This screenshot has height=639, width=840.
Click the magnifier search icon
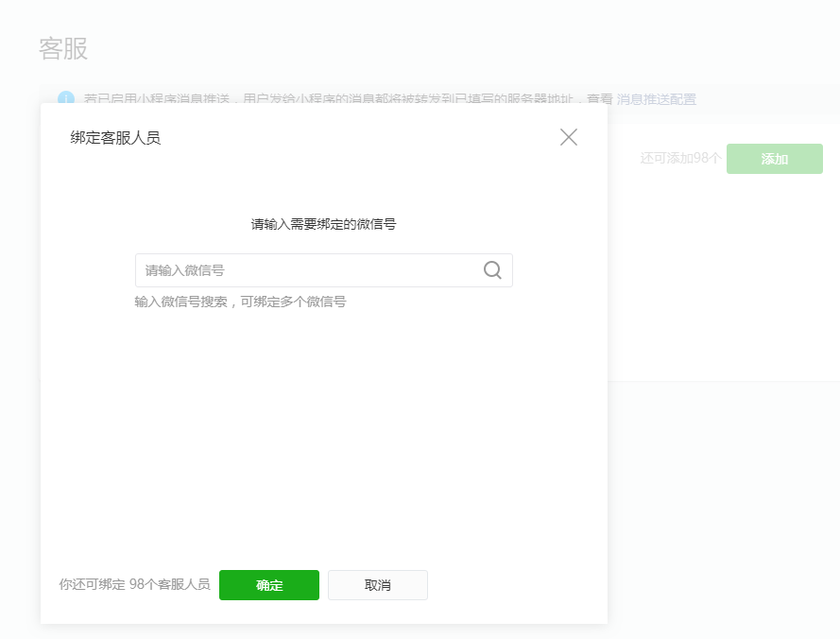coord(492,270)
